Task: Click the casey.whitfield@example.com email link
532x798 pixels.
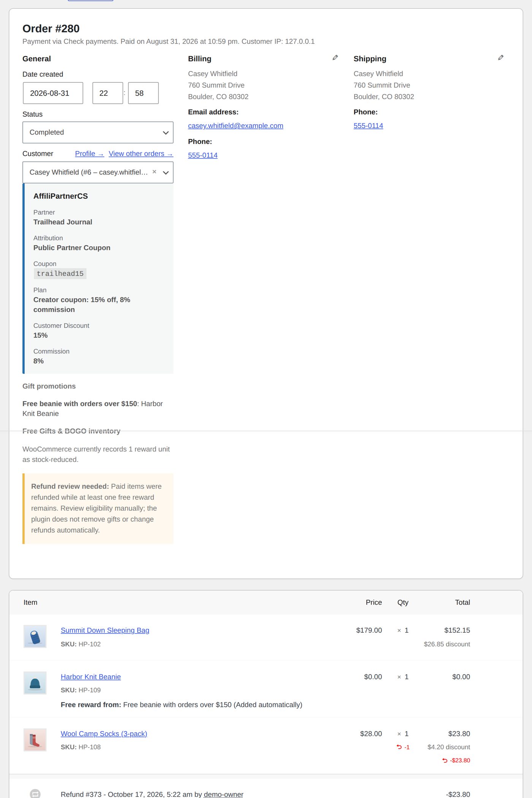Action: pyautogui.click(x=236, y=126)
